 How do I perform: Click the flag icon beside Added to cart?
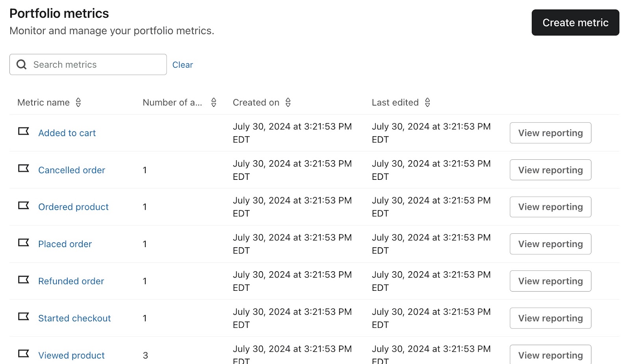pos(24,131)
